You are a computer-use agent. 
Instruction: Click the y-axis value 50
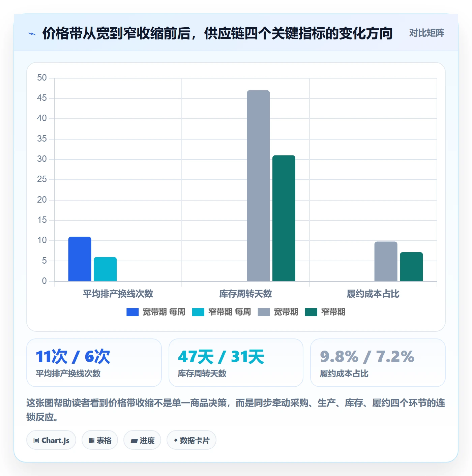click(x=42, y=78)
